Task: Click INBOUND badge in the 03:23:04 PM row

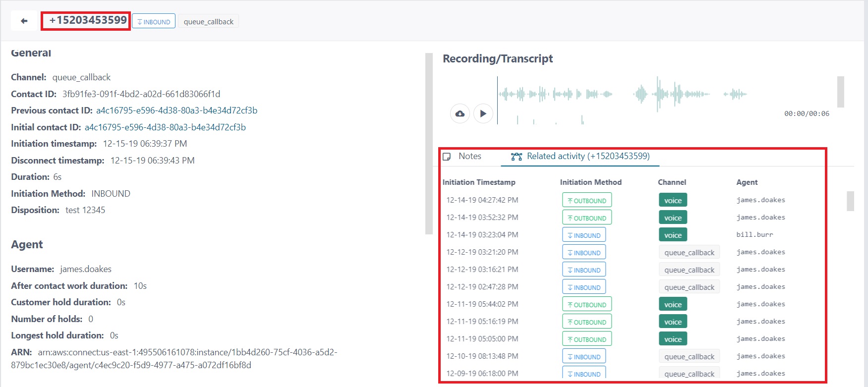Action: coord(584,235)
